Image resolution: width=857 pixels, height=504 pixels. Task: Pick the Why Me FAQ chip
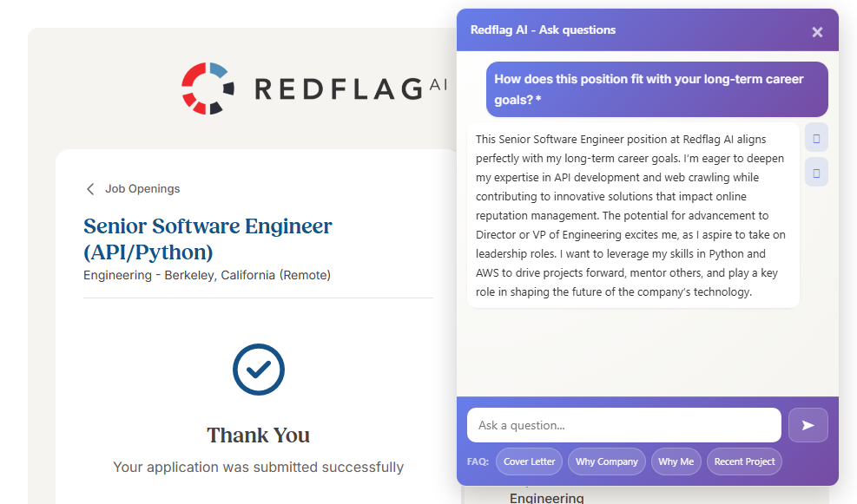tap(676, 461)
